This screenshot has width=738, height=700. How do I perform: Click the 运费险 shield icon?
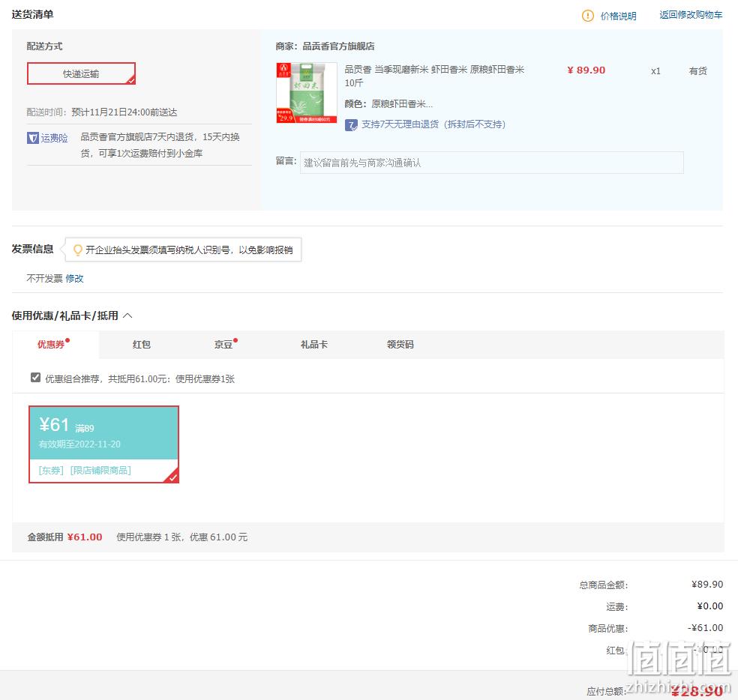point(33,138)
